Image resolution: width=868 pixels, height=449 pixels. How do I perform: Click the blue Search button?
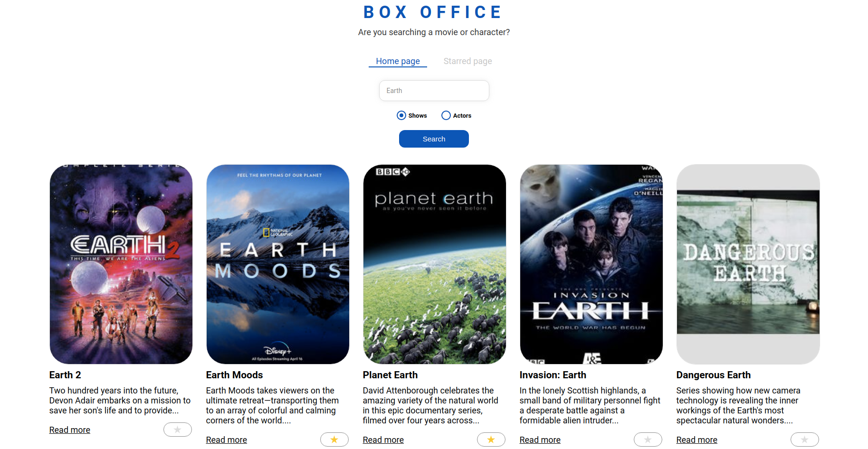tap(434, 139)
